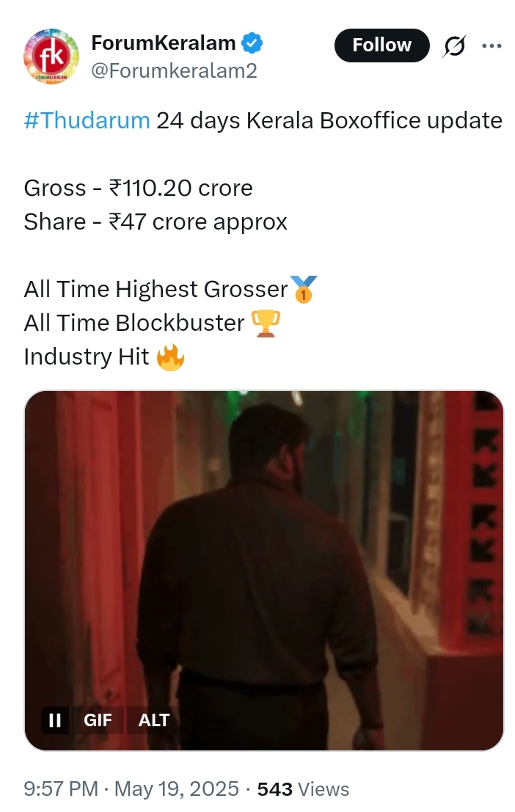The width and height of the screenshot is (515, 812).
Task: Pause the playing GIF
Action: tap(55, 720)
